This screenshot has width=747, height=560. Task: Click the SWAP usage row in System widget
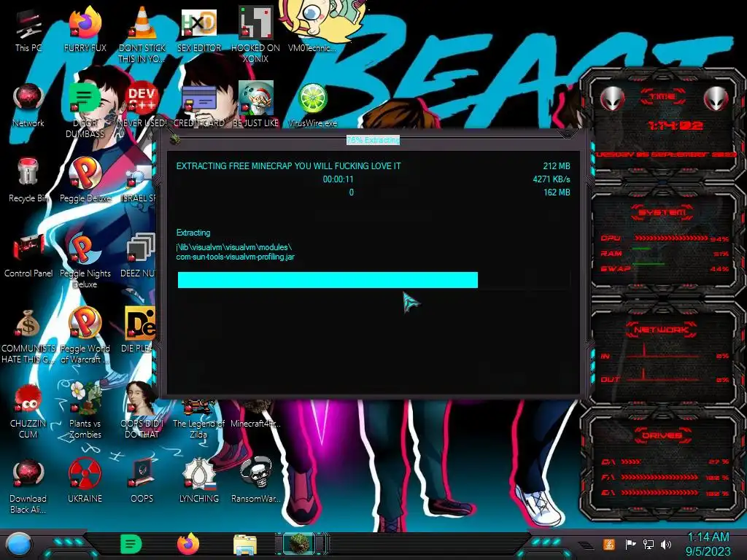pyautogui.click(x=665, y=268)
